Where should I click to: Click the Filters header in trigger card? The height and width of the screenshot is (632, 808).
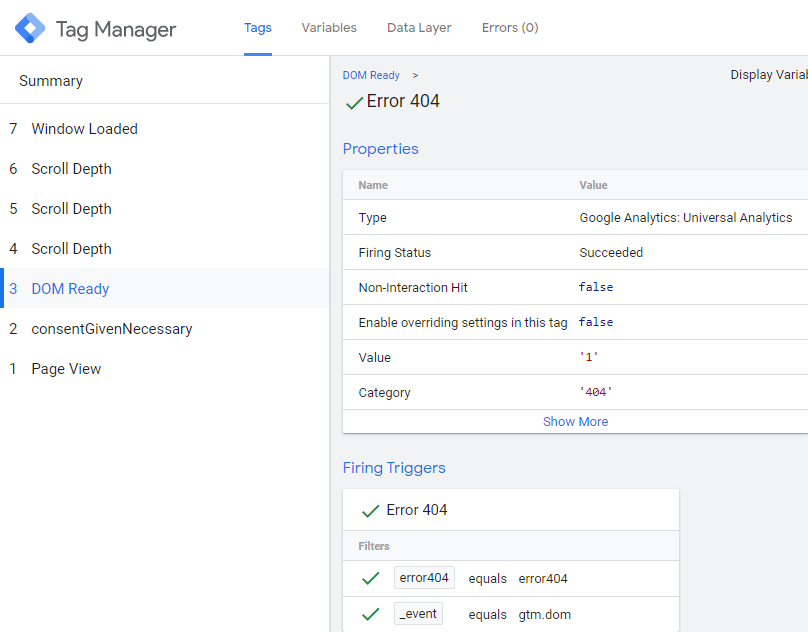coord(374,546)
